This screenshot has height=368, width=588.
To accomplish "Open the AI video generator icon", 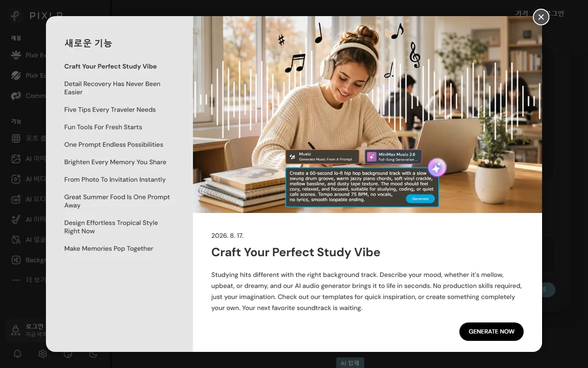I will pyautogui.click(x=16, y=179).
